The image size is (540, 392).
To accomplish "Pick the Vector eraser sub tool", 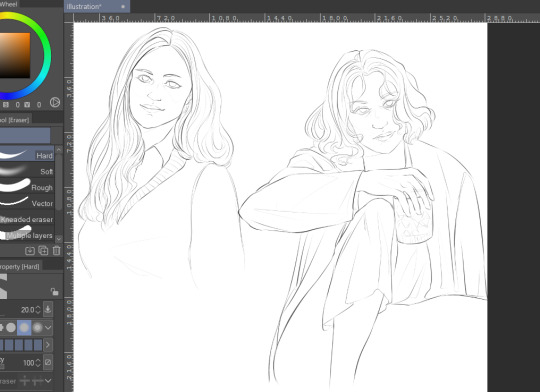I will point(27,203).
